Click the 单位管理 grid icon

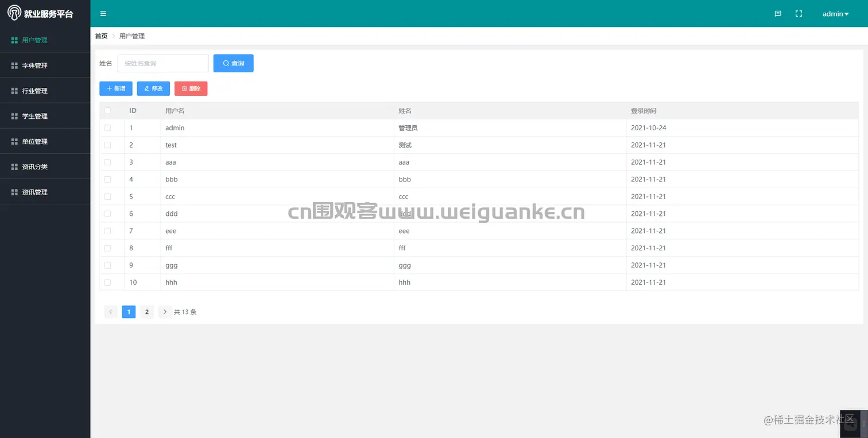[14, 141]
